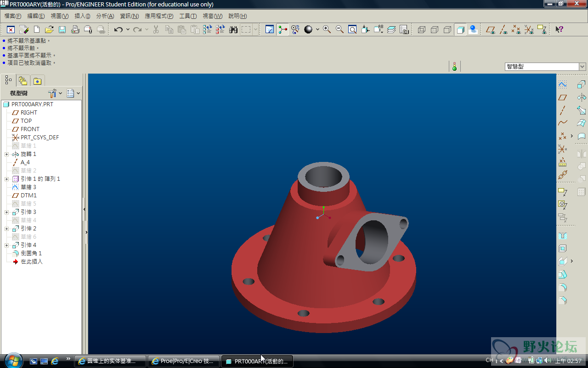Open the undo history dropdown arrow
The image size is (588, 368).
coord(128,29)
